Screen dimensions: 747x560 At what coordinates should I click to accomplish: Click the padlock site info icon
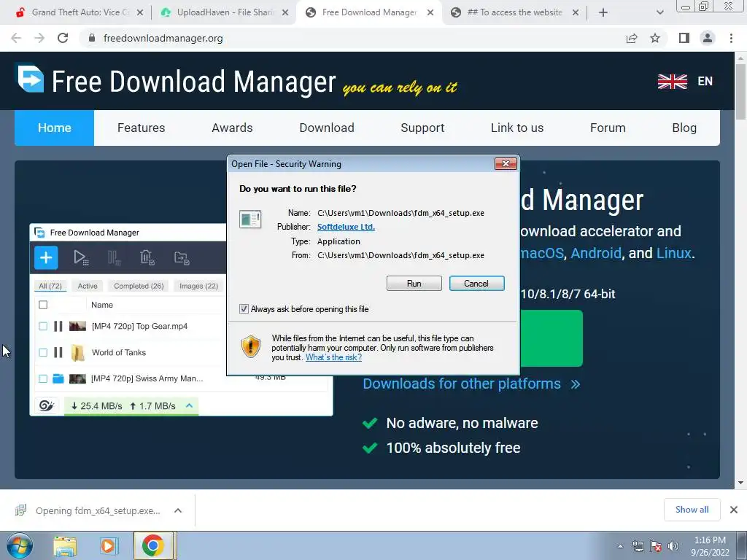point(92,38)
